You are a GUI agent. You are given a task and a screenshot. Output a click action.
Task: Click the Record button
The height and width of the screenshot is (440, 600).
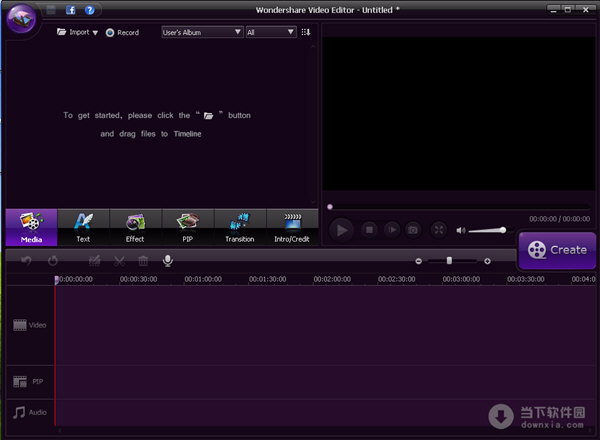point(122,33)
